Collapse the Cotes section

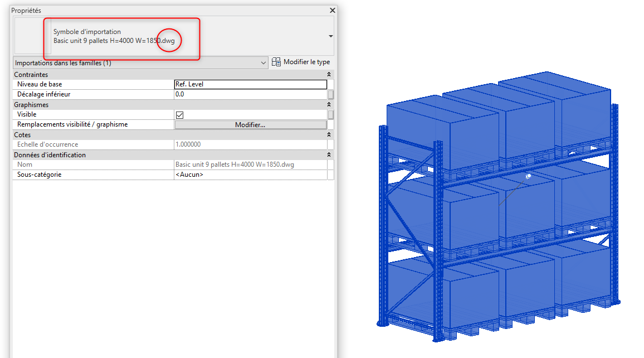pyautogui.click(x=329, y=135)
